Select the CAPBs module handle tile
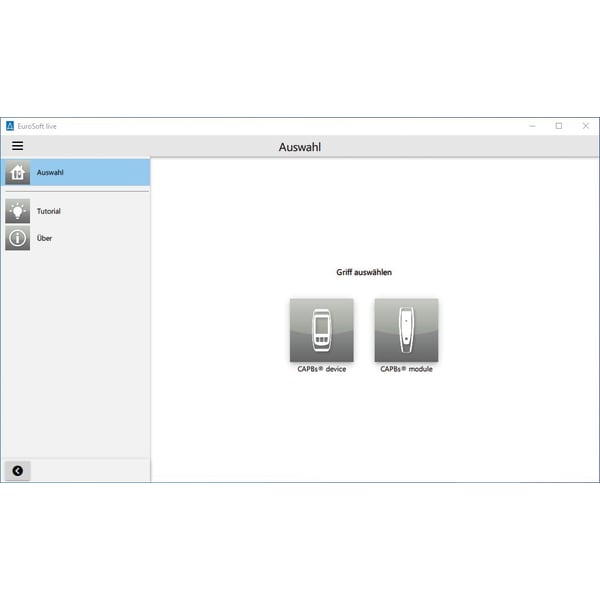 406,329
